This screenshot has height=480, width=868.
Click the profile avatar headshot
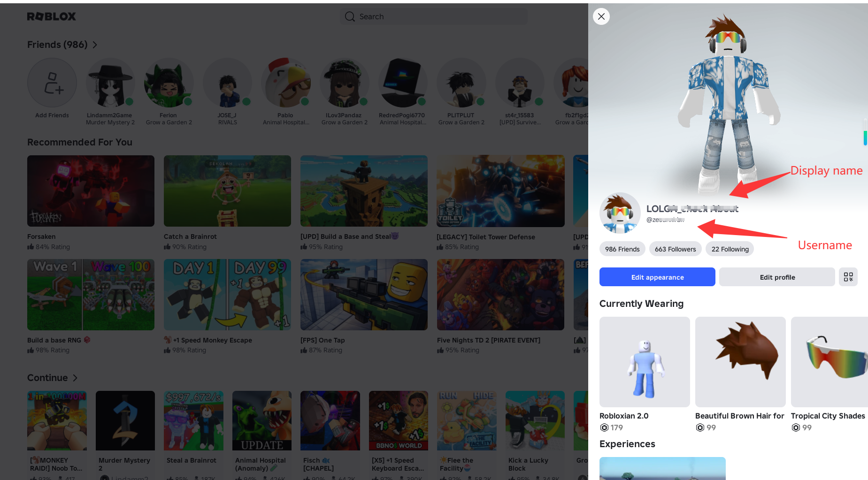point(620,213)
